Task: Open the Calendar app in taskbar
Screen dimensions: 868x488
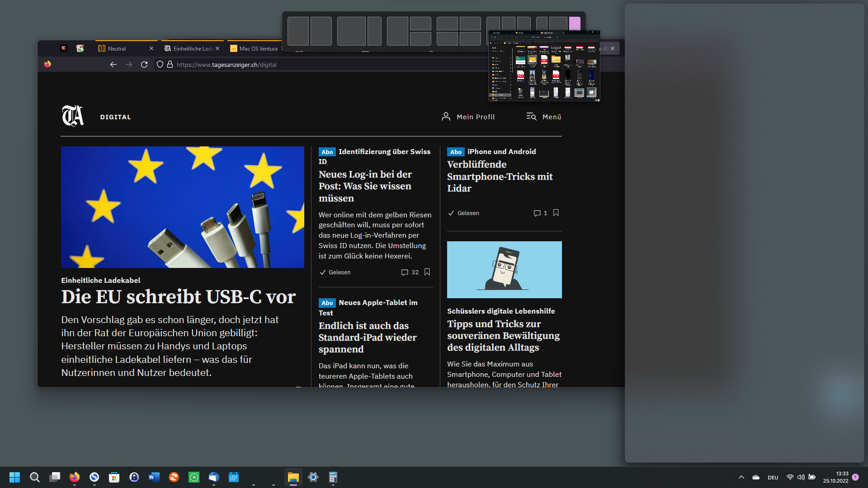Action: (234, 477)
